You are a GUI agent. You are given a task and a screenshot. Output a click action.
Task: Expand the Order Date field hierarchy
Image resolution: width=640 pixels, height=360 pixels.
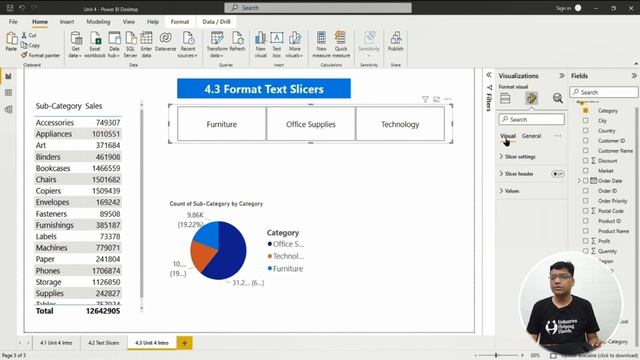click(579, 181)
